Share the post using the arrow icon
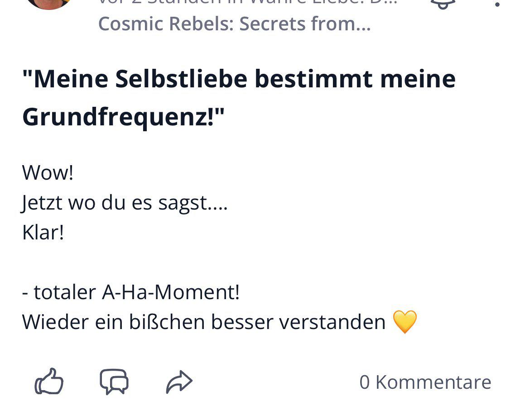 pos(179,382)
